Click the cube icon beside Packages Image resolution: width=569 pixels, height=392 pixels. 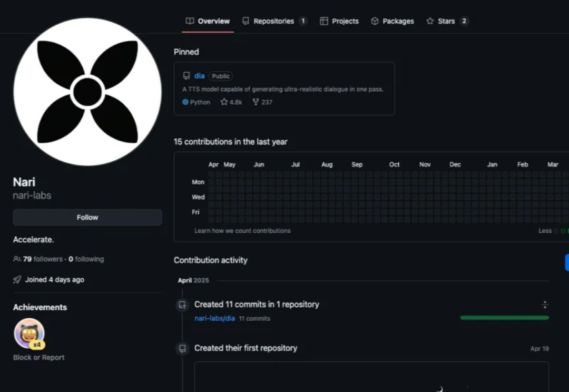tap(375, 21)
